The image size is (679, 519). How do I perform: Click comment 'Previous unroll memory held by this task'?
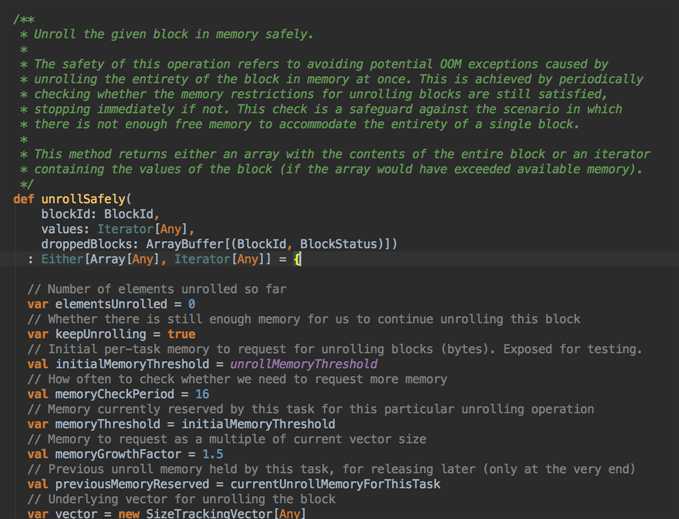(x=331, y=469)
